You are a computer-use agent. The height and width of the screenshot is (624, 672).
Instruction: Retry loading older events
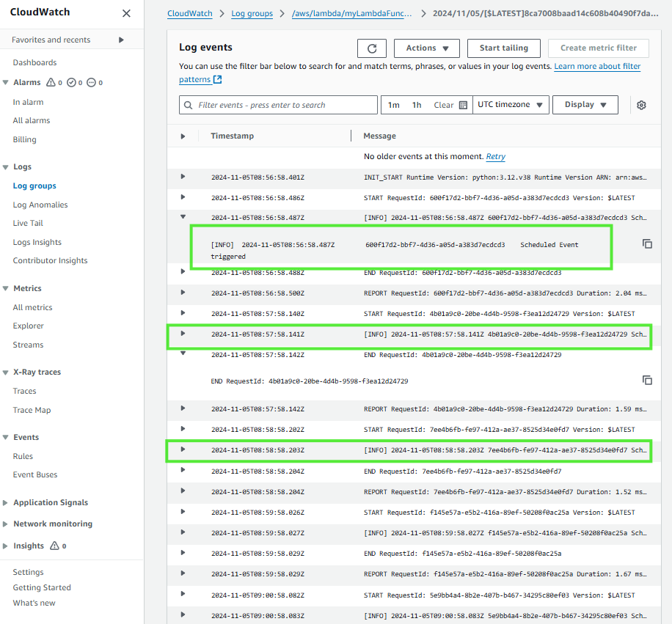coord(495,156)
